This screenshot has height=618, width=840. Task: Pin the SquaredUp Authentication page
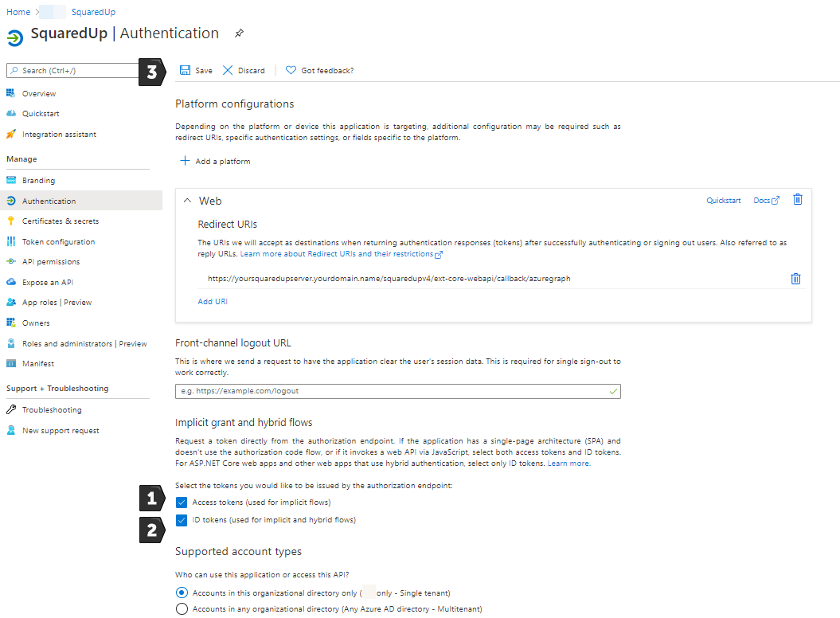coord(238,33)
